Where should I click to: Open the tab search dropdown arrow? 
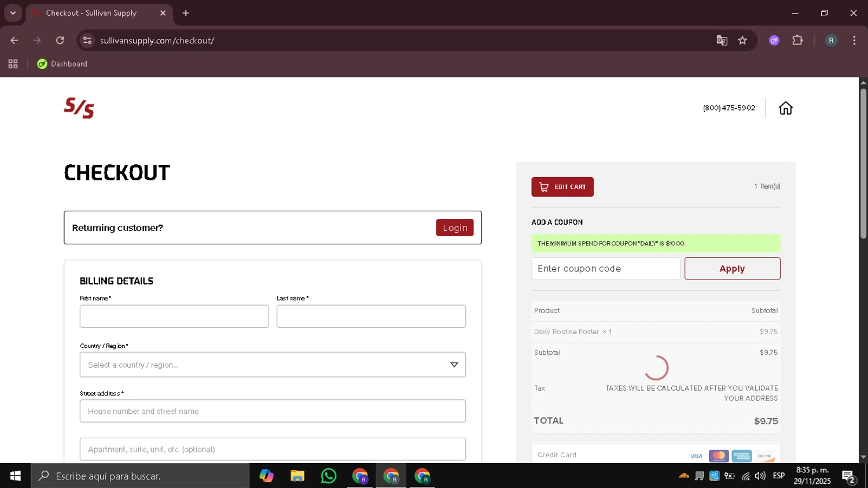13,13
